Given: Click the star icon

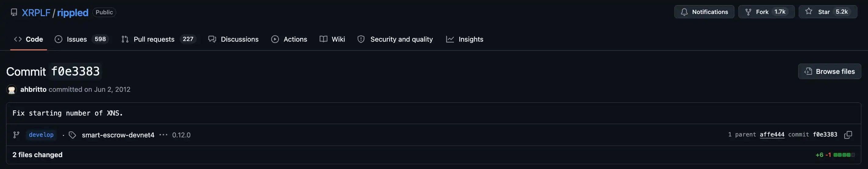Looking at the screenshot, I should pyautogui.click(x=809, y=12).
